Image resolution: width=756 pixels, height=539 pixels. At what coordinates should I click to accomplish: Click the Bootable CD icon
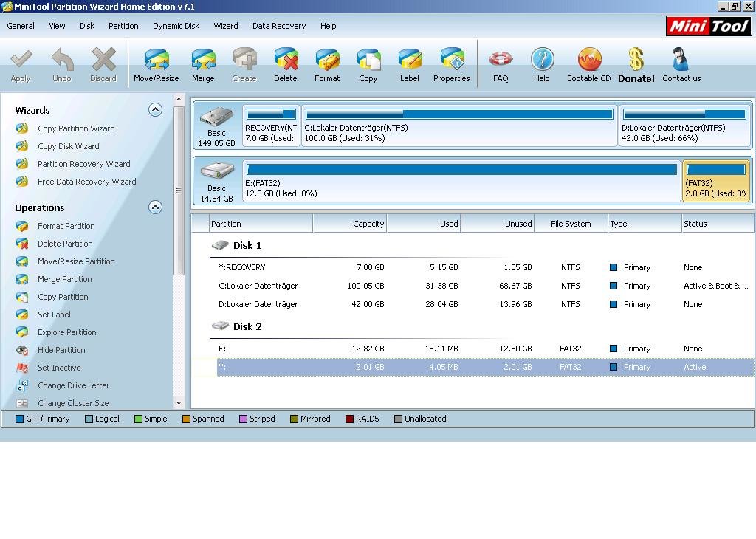pyautogui.click(x=588, y=59)
